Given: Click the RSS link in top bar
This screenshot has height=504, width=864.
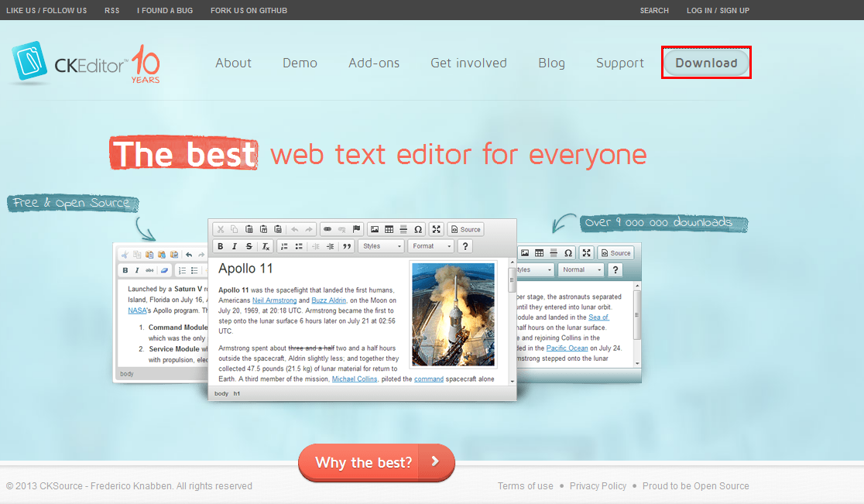Looking at the screenshot, I should pyautogui.click(x=111, y=11).
